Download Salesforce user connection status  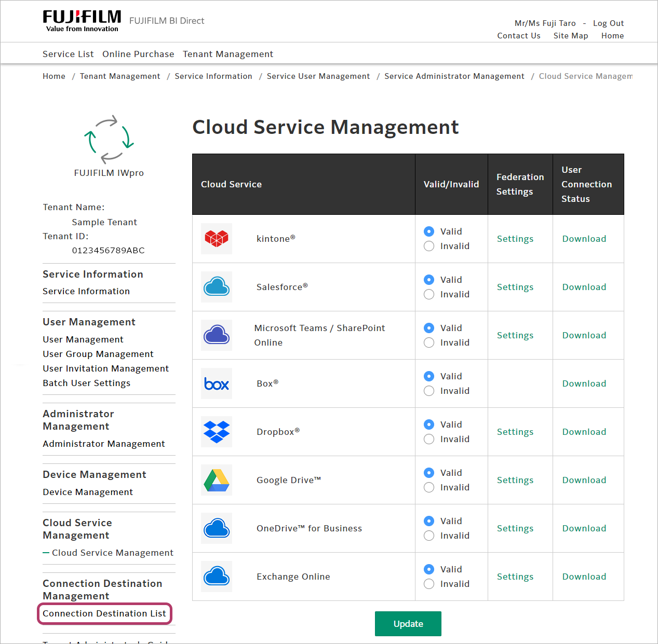coord(584,287)
